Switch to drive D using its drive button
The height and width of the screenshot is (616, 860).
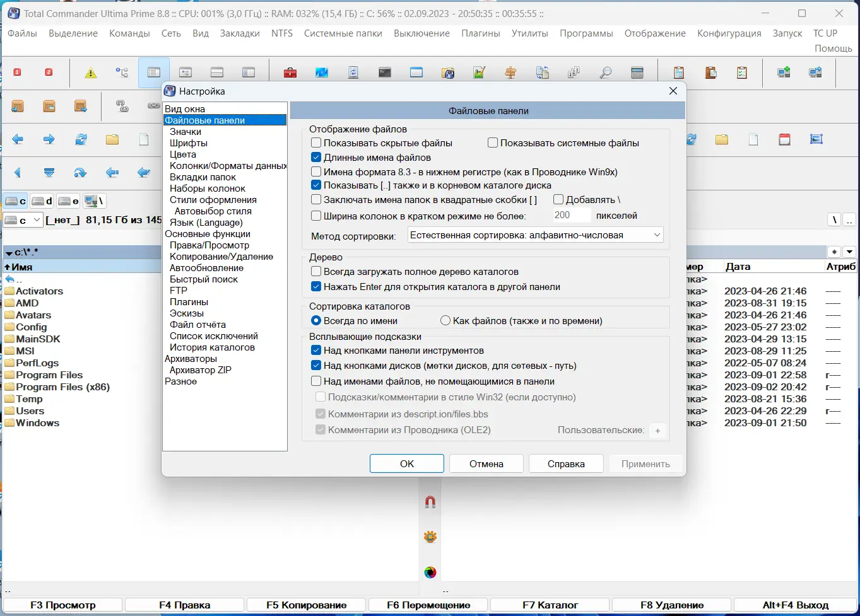click(x=41, y=200)
